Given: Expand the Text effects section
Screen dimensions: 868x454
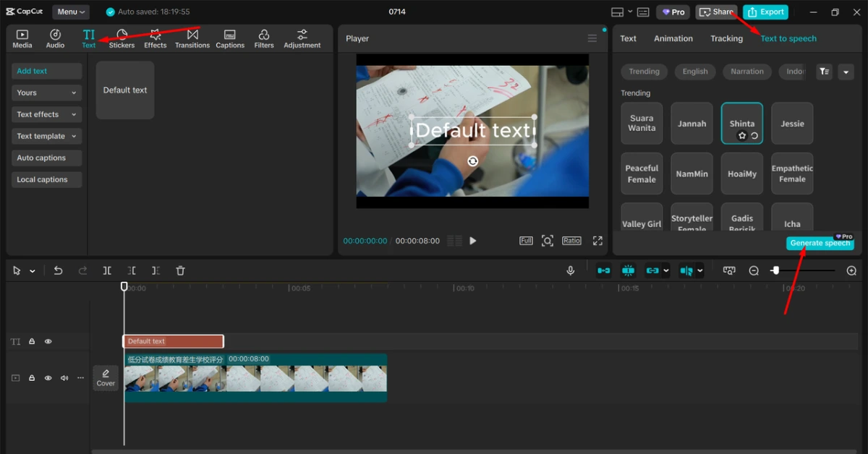Looking at the screenshot, I should (x=46, y=114).
